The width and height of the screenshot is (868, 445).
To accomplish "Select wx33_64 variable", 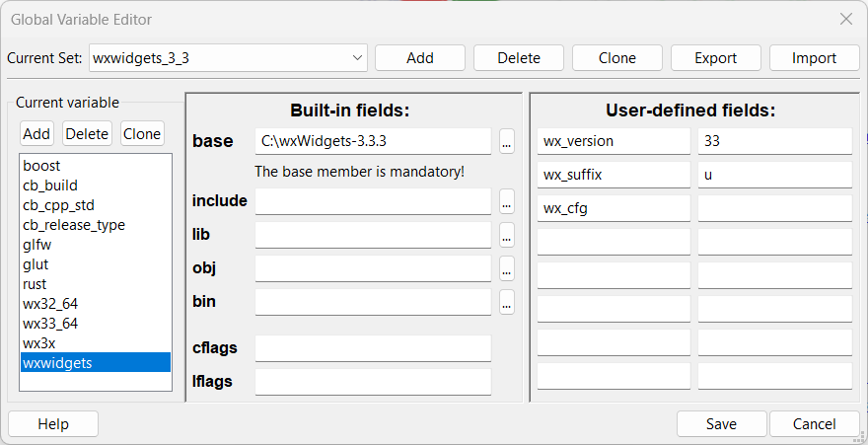I will 96,324.
